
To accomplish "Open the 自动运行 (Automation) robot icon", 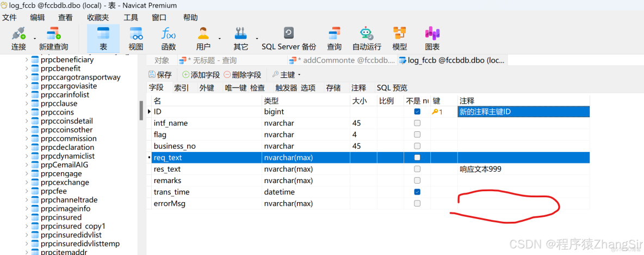I will 367,33.
